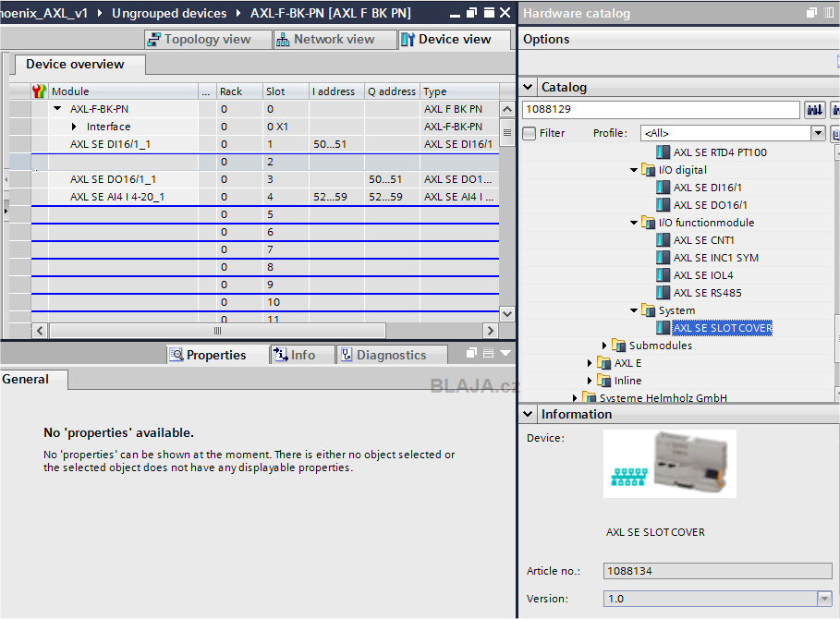The width and height of the screenshot is (840, 619).
Task: Select AXL SE DI16/1 catalog icon
Action: coord(663,188)
